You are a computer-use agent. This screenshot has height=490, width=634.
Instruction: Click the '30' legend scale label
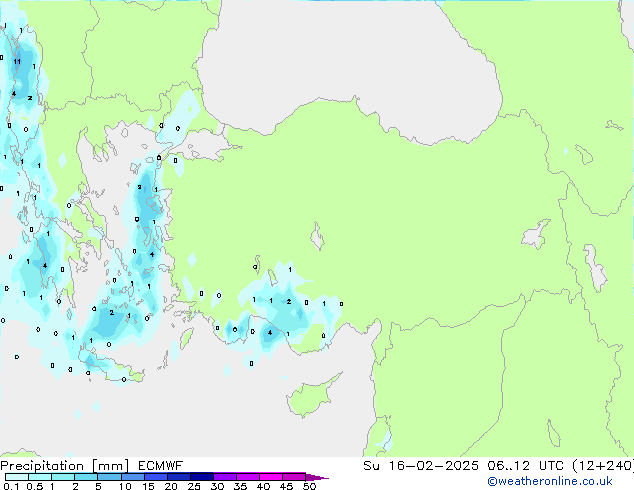tap(217, 486)
